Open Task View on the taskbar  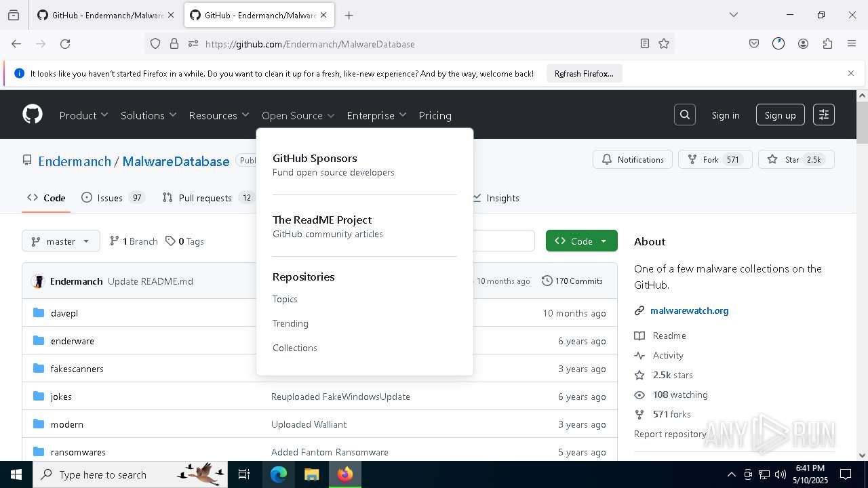pos(244,474)
